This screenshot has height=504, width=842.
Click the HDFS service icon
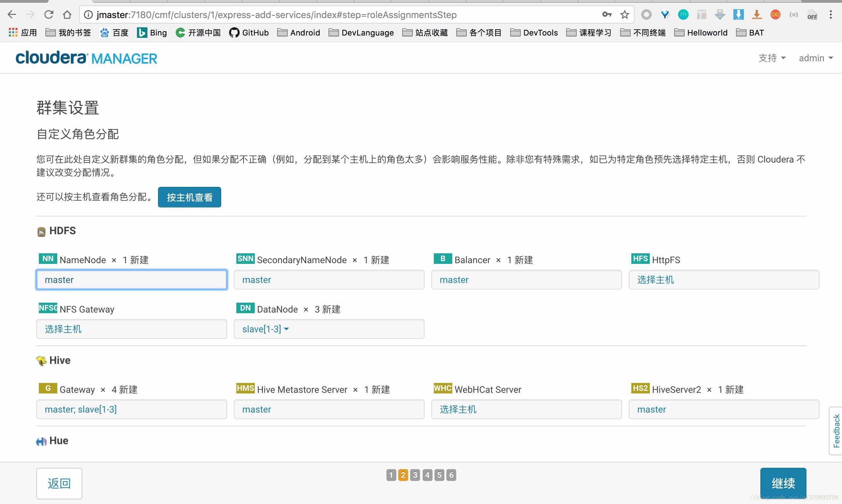click(41, 232)
